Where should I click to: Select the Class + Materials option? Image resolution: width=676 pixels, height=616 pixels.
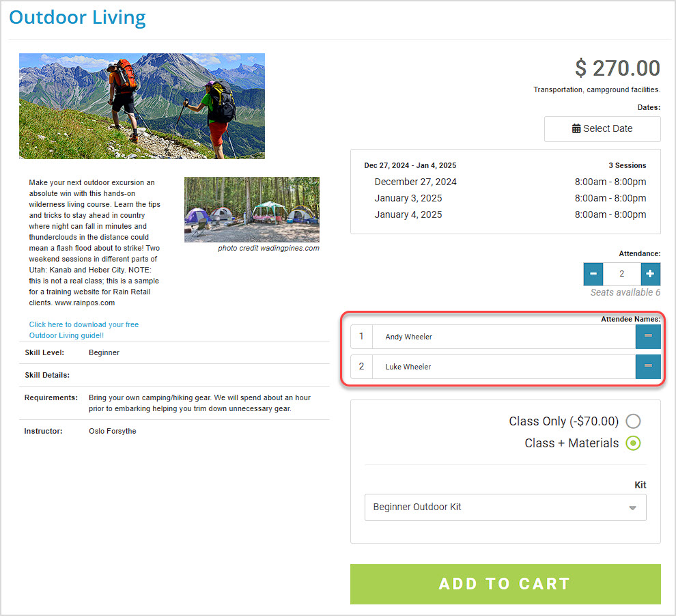(633, 443)
